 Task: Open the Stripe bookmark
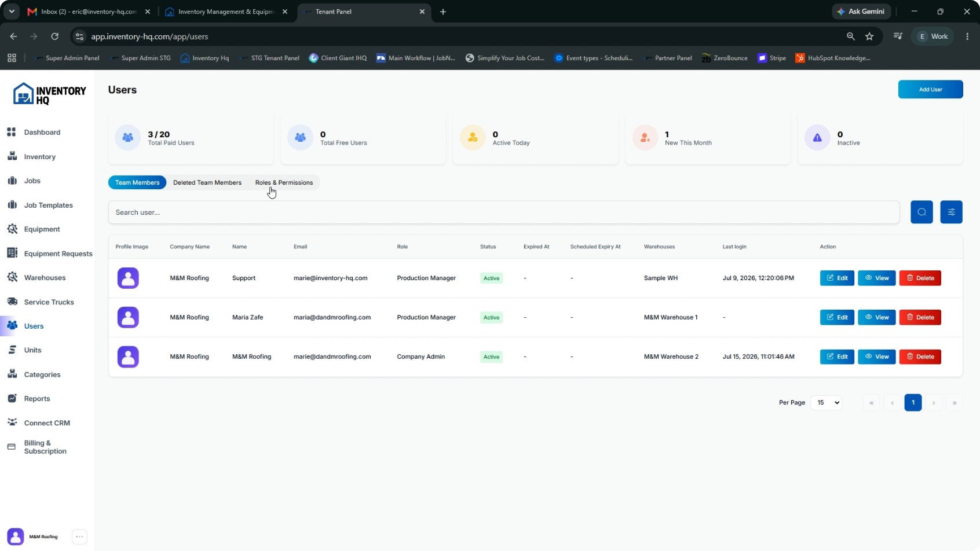pos(772,58)
